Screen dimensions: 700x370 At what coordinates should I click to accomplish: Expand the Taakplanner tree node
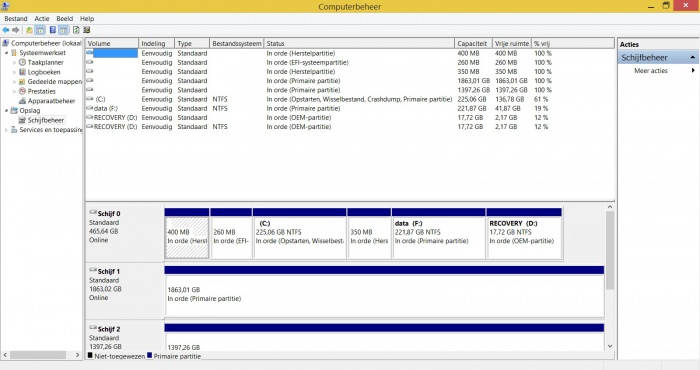coord(14,62)
